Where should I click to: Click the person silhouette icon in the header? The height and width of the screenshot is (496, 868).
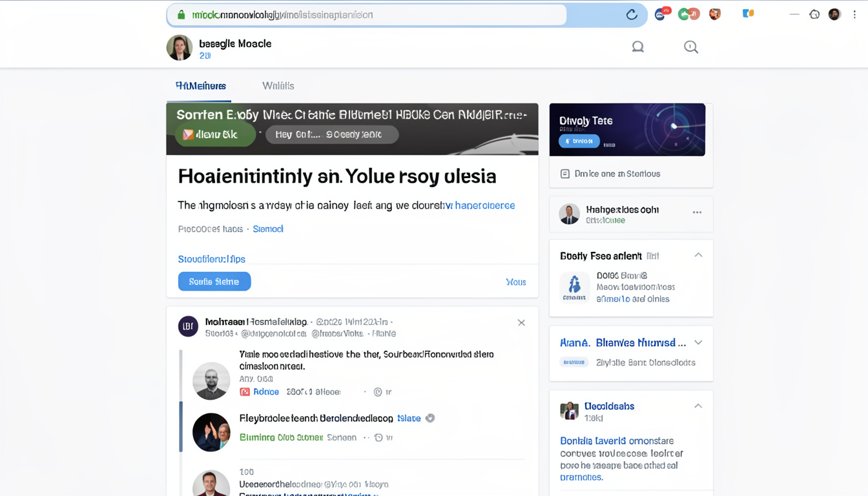tap(637, 46)
